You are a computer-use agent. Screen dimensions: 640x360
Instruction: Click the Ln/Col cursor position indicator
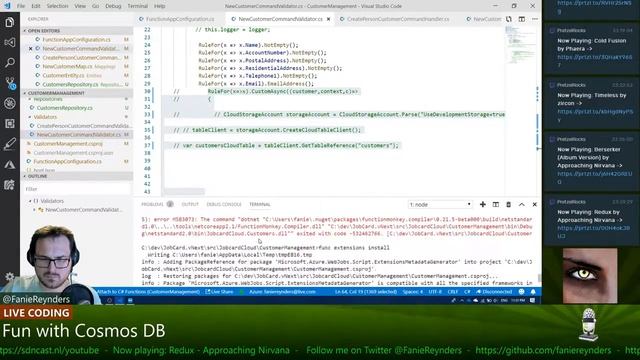(x=366, y=292)
